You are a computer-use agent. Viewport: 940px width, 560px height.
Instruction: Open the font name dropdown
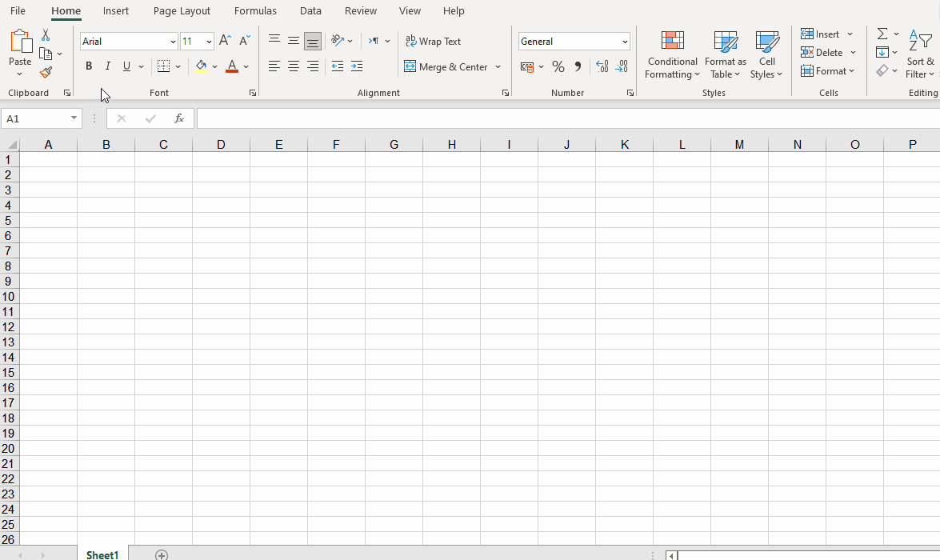[173, 41]
